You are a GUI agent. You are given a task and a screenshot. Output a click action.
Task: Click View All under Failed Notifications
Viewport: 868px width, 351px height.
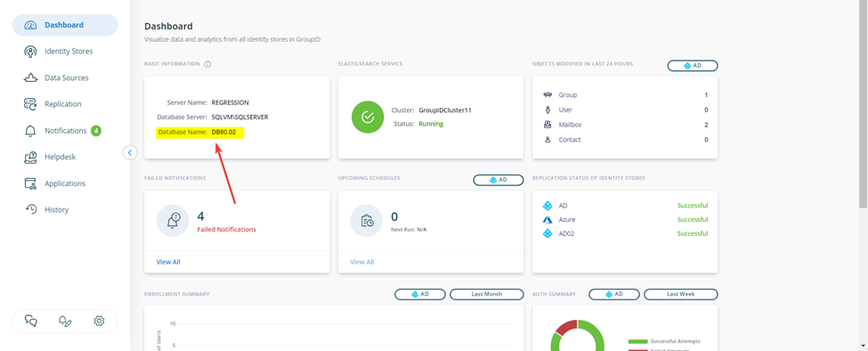167,262
